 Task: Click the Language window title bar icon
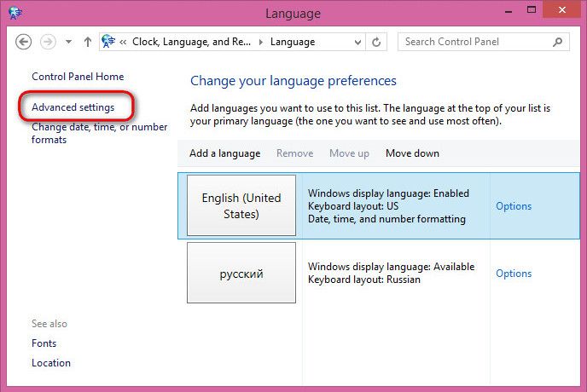15,13
